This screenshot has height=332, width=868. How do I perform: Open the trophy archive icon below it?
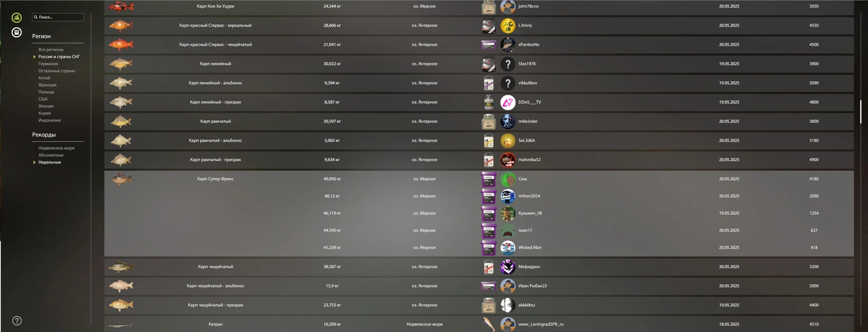click(x=17, y=32)
